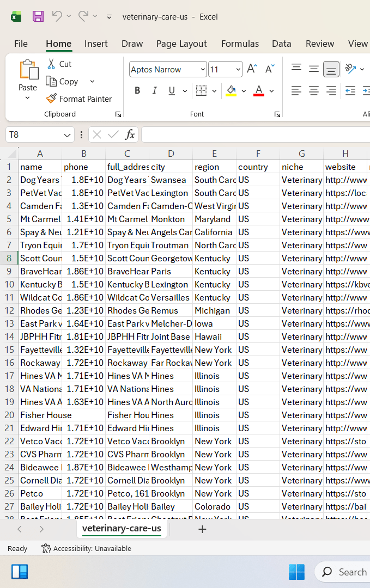The height and width of the screenshot is (588, 370).
Task: Click the Save icon in title bar
Action: pos(38,16)
